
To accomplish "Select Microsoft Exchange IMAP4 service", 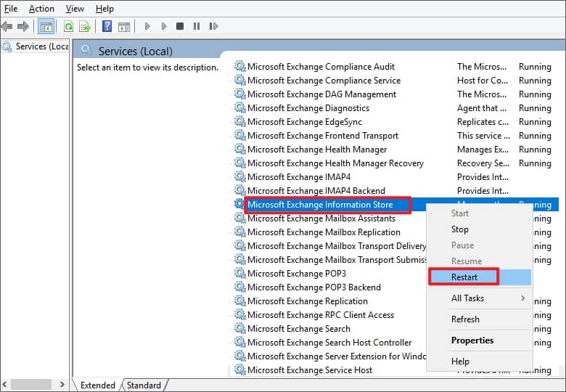I will [x=299, y=177].
